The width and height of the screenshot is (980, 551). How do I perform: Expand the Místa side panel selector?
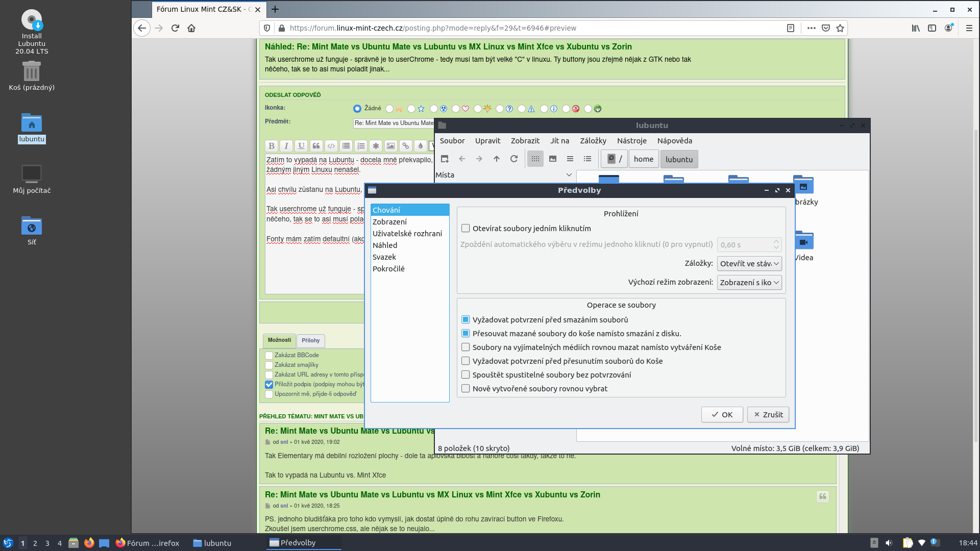point(569,175)
